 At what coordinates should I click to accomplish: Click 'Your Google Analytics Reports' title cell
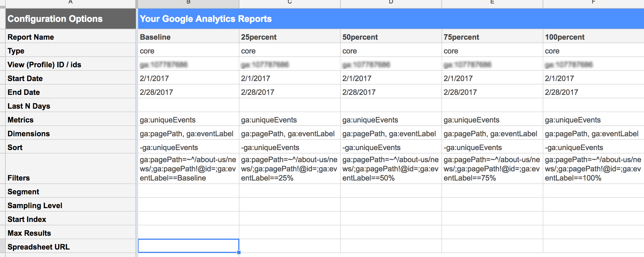390,19
